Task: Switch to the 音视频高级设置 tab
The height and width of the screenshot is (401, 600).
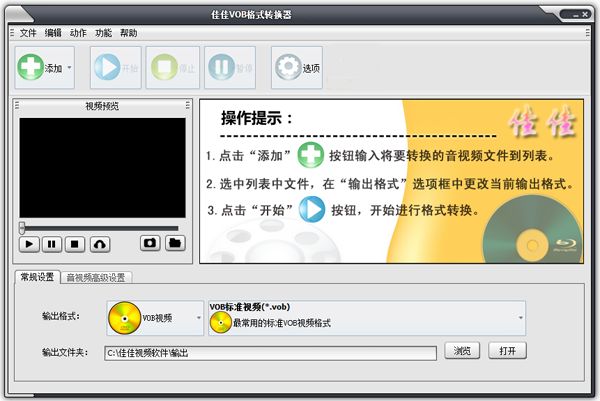Action: 96,277
